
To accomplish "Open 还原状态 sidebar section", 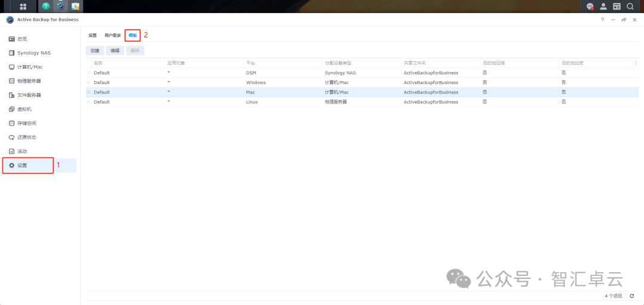I will click(40, 137).
